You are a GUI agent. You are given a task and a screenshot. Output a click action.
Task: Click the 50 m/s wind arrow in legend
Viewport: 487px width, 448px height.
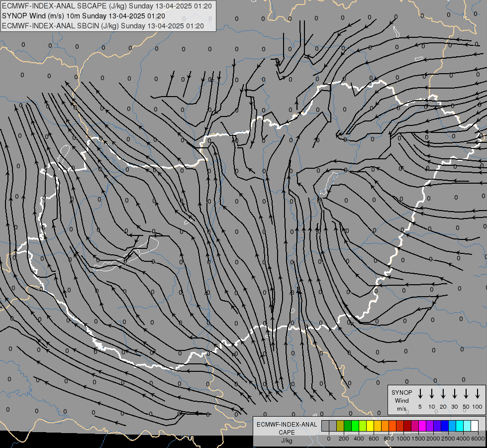(x=466, y=394)
